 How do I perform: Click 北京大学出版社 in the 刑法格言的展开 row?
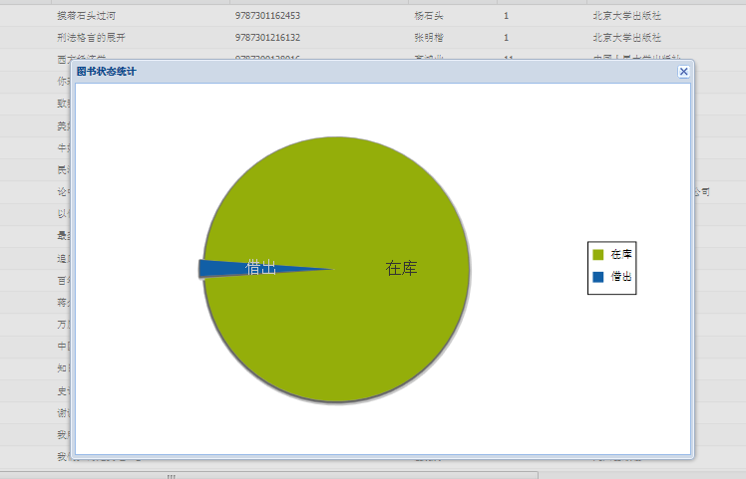(627, 38)
